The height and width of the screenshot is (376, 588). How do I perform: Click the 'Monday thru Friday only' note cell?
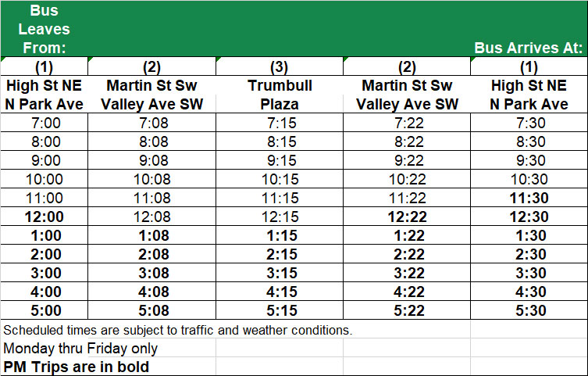pos(80,348)
